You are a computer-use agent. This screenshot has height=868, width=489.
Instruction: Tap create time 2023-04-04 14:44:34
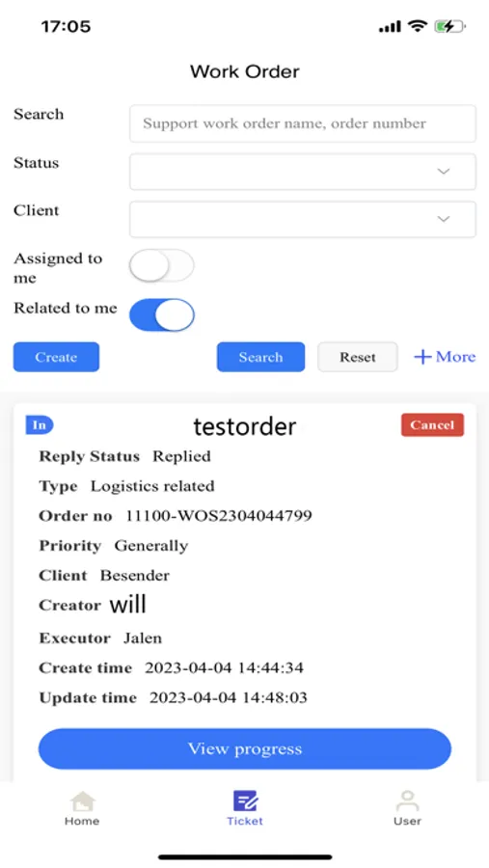(x=225, y=667)
